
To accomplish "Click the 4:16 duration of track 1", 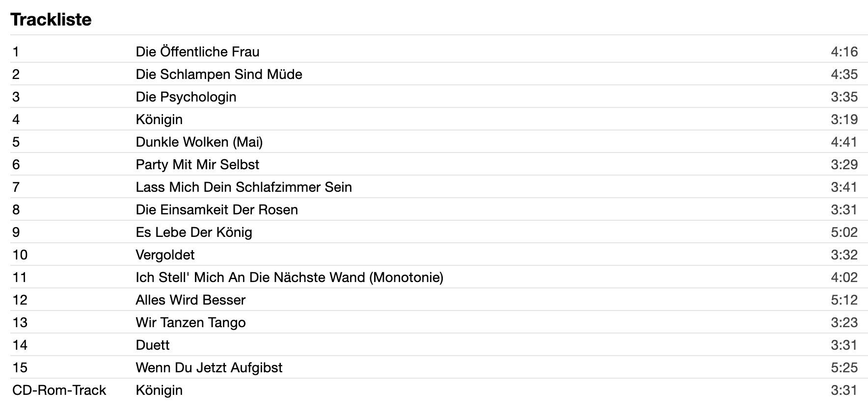I will pyautogui.click(x=844, y=52).
